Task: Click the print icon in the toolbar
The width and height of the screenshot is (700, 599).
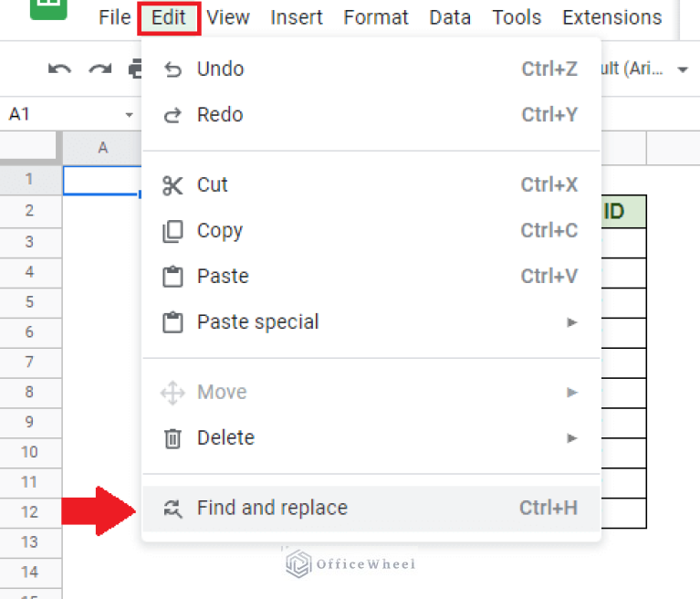Action: (x=135, y=69)
